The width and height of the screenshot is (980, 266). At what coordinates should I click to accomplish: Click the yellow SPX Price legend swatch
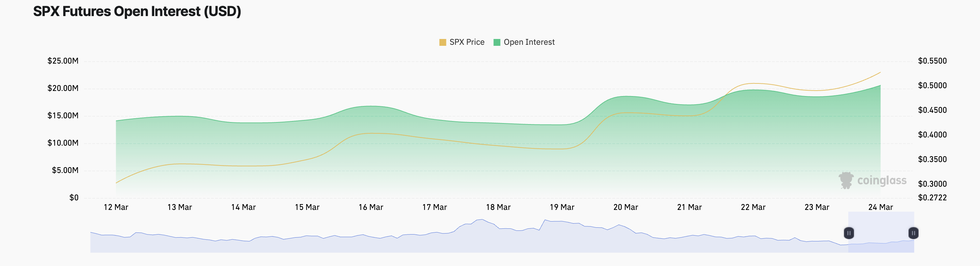(443, 42)
